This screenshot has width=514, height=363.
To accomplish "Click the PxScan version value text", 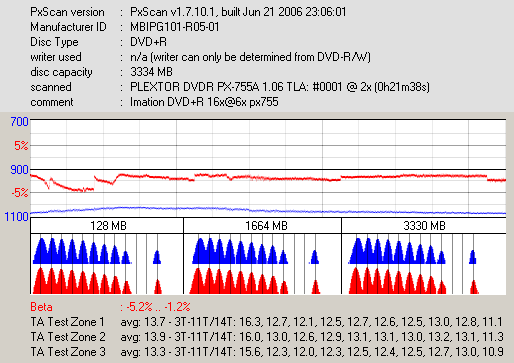I will pos(238,12).
